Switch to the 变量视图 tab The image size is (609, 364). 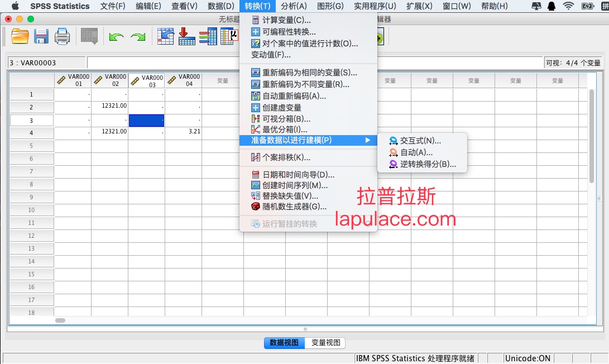pyautogui.click(x=325, y=343)
